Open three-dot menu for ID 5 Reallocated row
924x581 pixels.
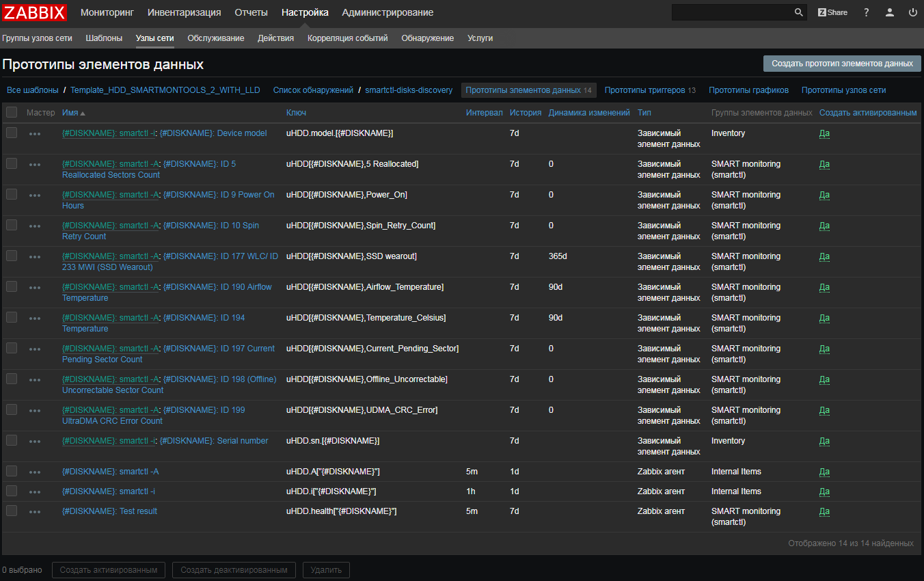tap(35, 165)
